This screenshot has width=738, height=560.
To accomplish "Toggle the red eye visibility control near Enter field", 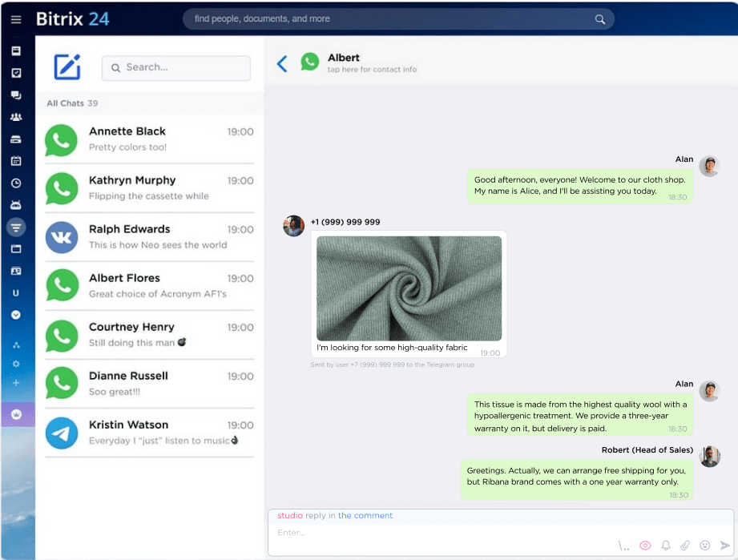I will (645, 546).
